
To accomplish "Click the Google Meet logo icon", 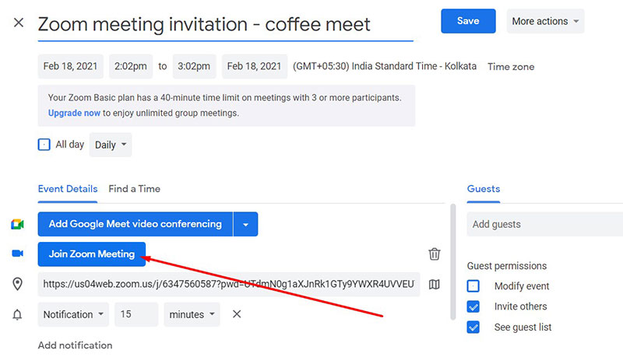I will tap(17, 224).
